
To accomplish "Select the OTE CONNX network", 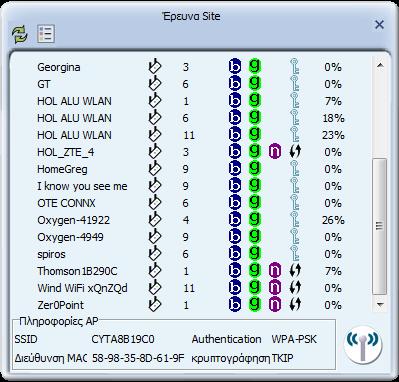I will 66,203.
